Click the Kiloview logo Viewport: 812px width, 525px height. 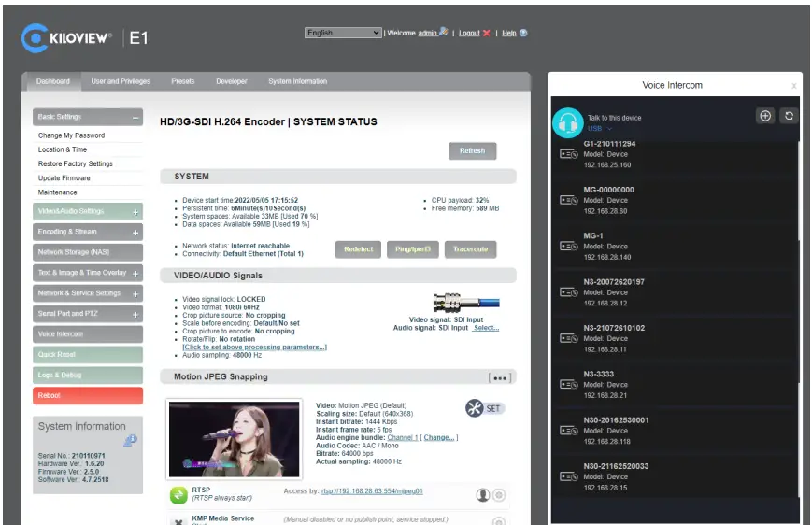[66, 37]
